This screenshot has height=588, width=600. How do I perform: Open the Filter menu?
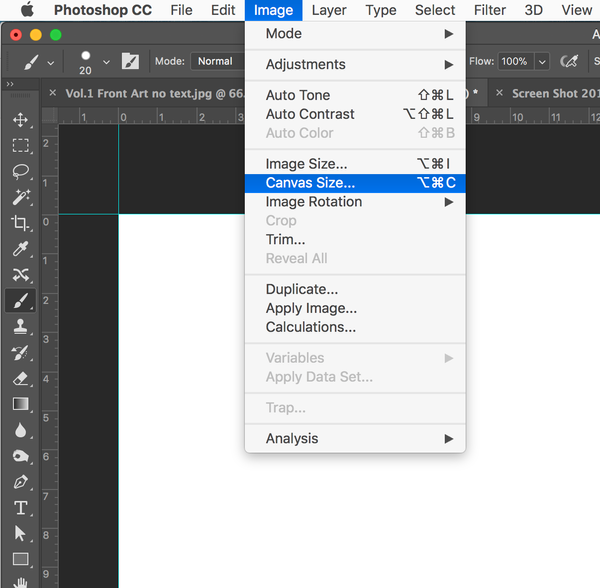(x=490, y=10)
